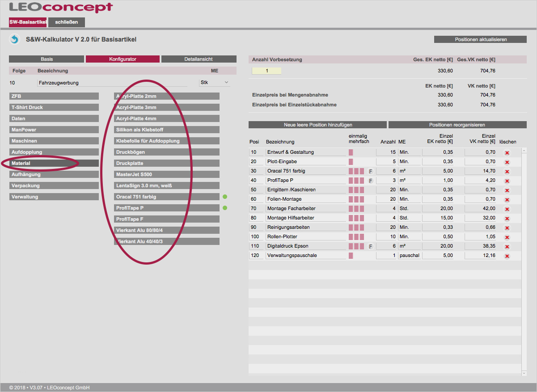Open the Stk unit dropdown
The width and height of the screenshot is (537, 392).
[214, 83]
